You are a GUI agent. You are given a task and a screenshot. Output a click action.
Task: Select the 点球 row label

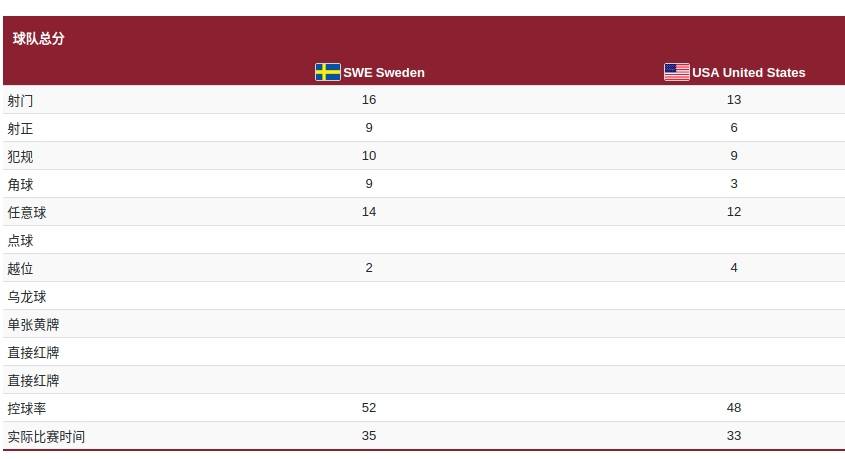20,240
